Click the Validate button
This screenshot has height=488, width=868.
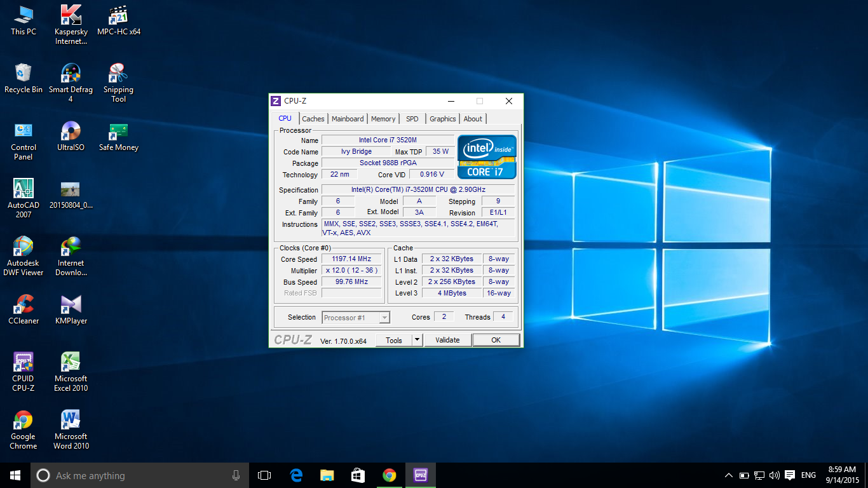point(447,340)
